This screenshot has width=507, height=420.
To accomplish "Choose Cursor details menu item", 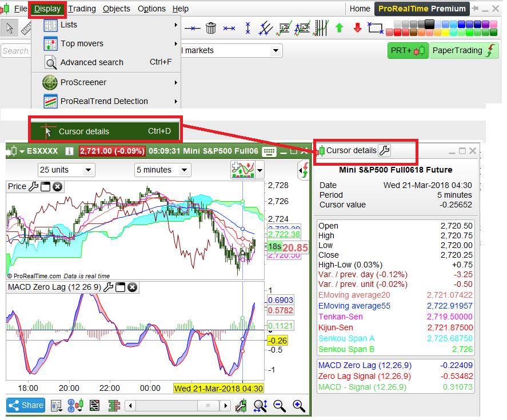I will pyautogui.click(x=105, y=131).
